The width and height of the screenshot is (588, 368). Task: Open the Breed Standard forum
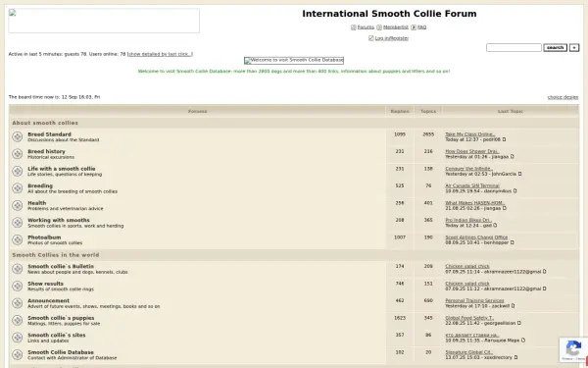(49, 134)
